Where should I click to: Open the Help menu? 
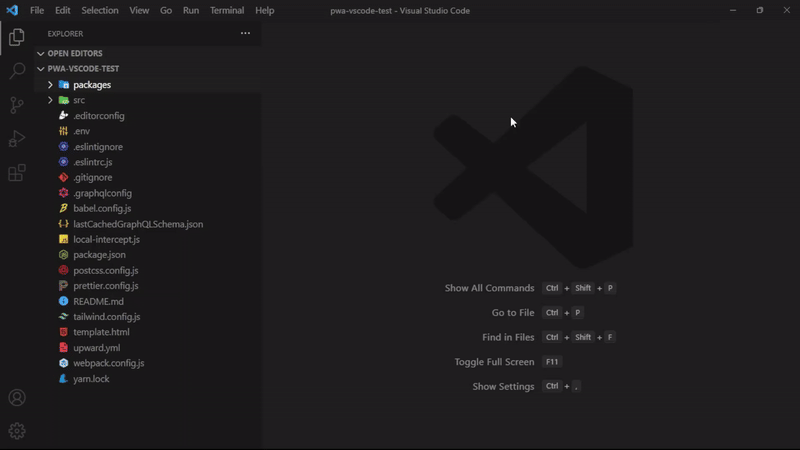pyautogui.click(x=265, y=10)
